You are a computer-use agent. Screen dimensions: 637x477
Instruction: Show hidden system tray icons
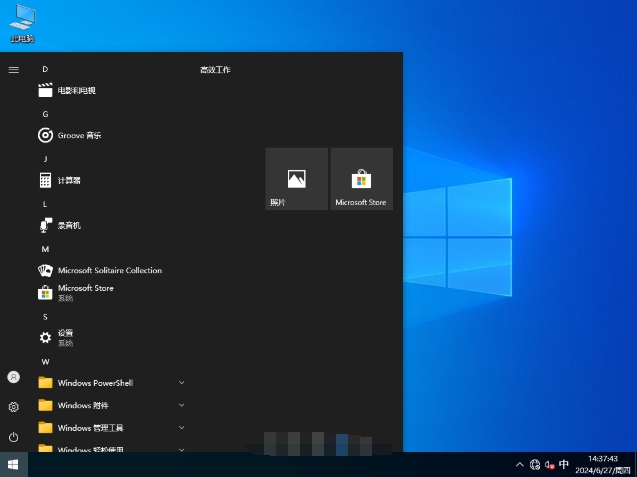(519, 465)
